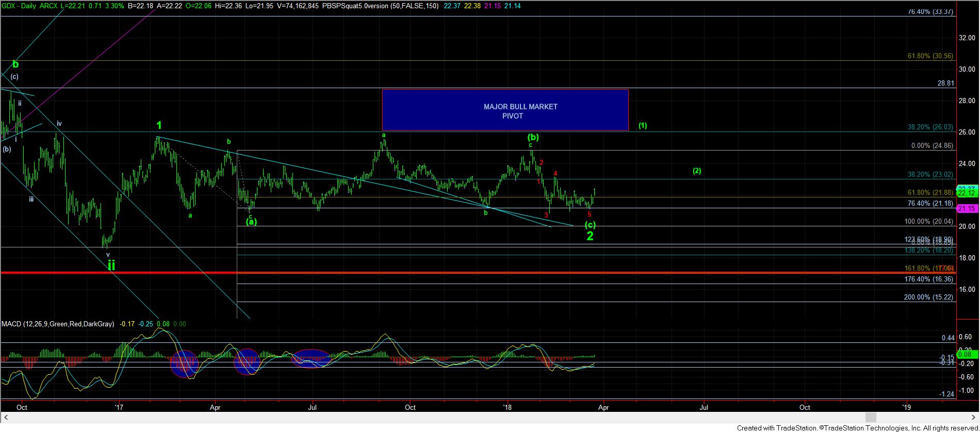
Task: Select the leftmost blue ellipse in MACD
Action: [184, 364]
